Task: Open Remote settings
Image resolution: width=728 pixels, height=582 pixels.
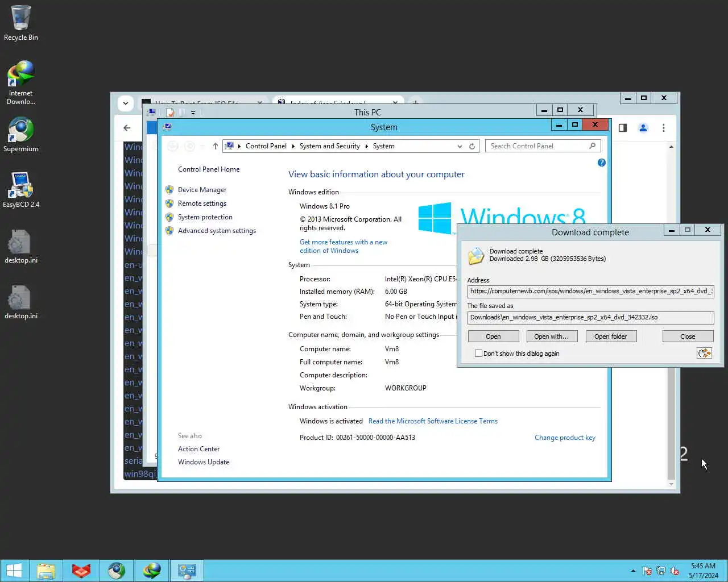Action: 202,203
